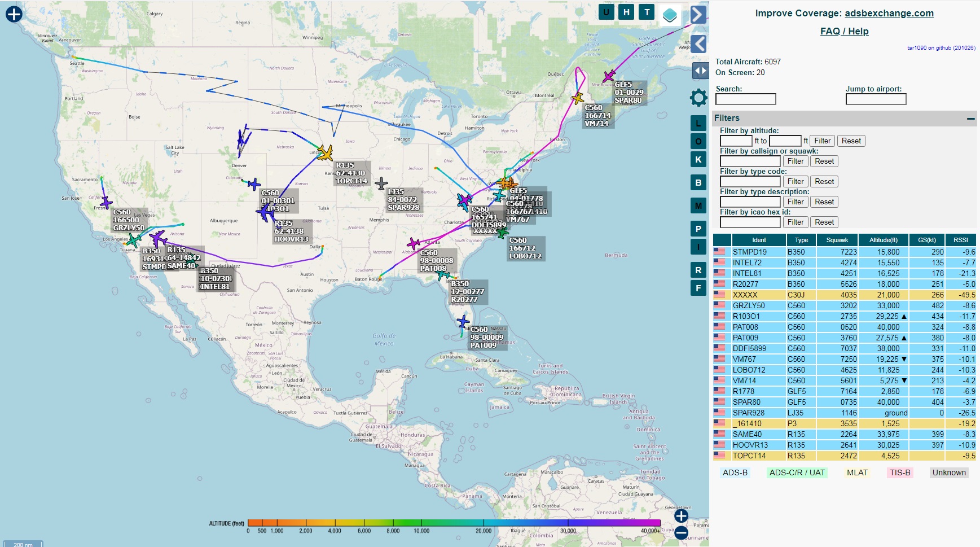Select the STMPD19 aircraft row
The width and height of the screenshot is (980, 547).
tap(844, 252)
